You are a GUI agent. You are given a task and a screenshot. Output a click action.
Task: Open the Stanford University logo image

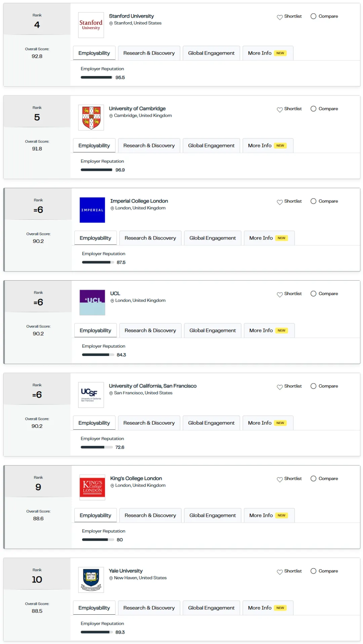[x=91, y=25]
